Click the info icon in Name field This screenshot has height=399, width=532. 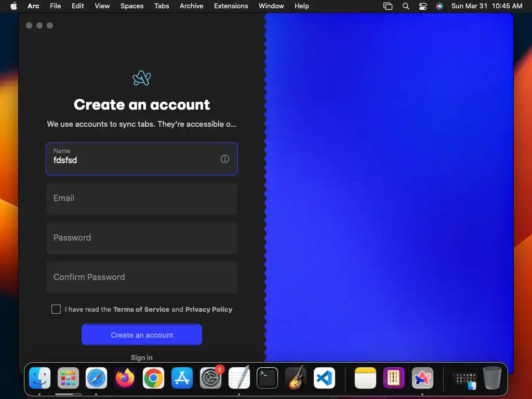(224, 159)
